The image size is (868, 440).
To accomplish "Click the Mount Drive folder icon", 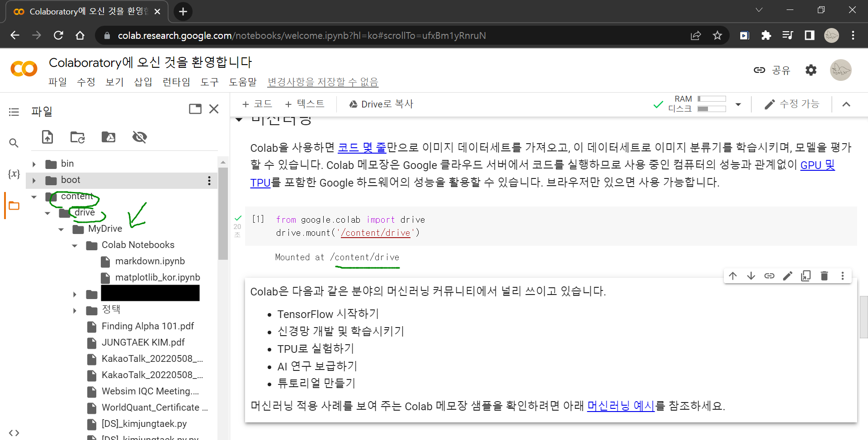I will tap(108, 137).
